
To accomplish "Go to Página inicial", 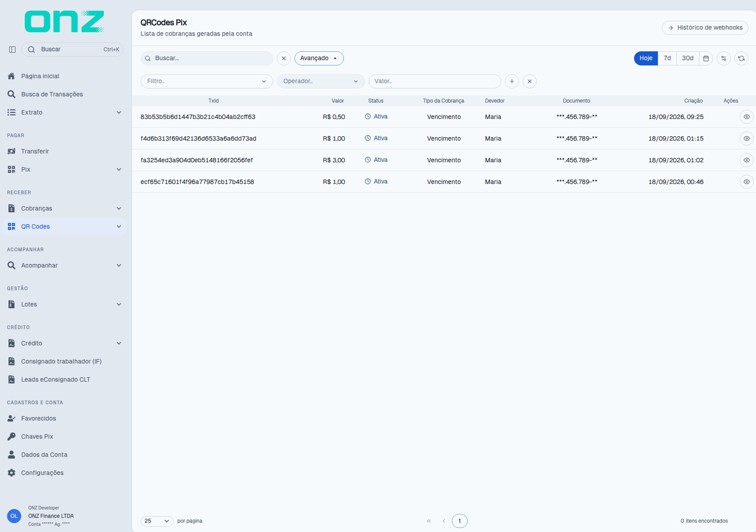I will point(65,76).
